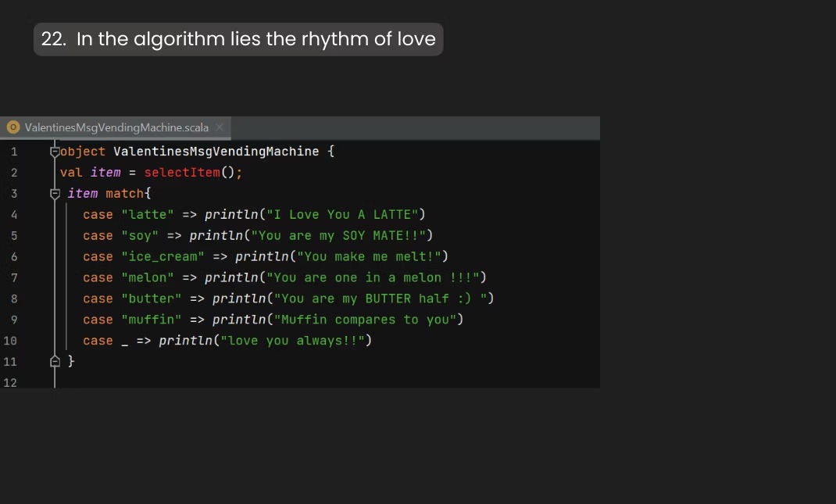Click line number 8 in gutter
836x504 pixels.
tap(14, 298)
